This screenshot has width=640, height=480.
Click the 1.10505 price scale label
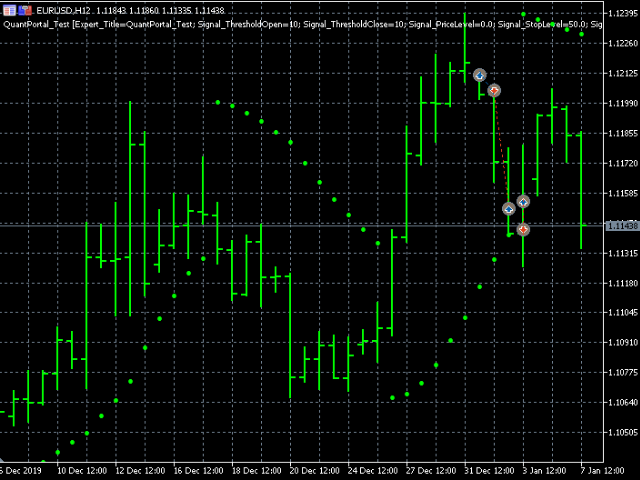pos(622,432)
